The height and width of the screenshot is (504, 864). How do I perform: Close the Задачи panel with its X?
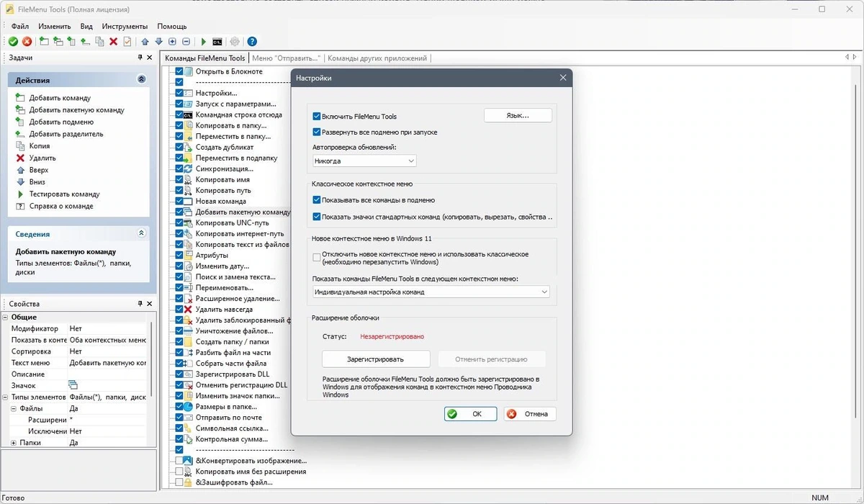[150, 58]
